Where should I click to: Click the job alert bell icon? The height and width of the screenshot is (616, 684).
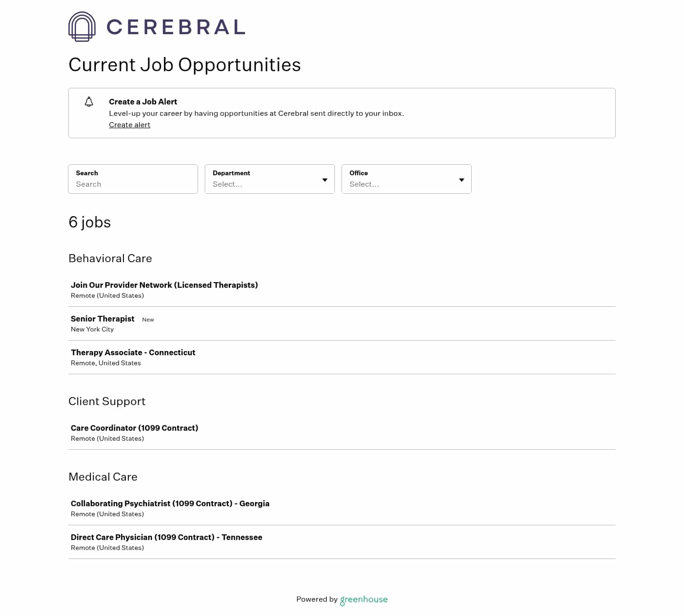click(89, 102)
